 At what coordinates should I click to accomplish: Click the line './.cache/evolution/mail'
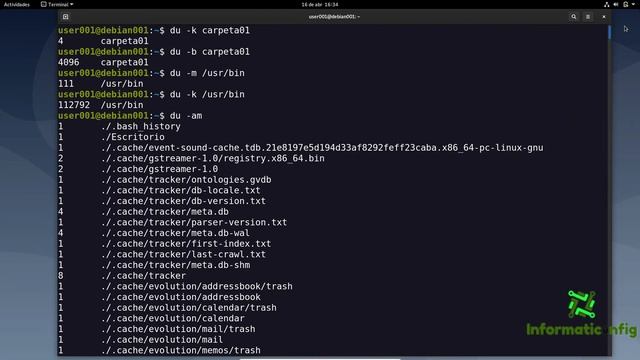click(x=162, y=339)
